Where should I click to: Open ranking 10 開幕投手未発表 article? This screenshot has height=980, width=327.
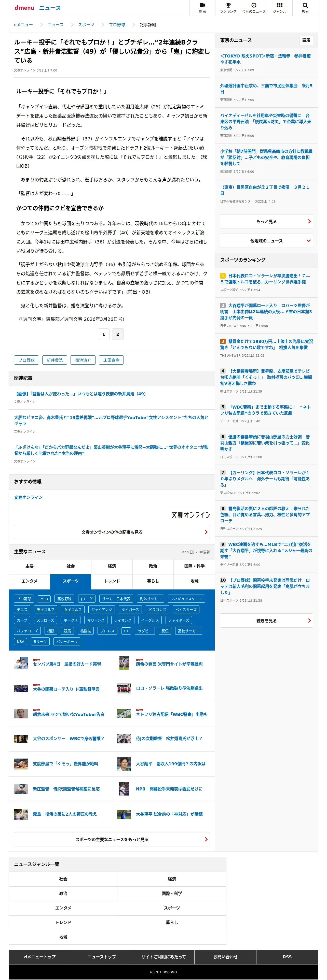[265, 586]
